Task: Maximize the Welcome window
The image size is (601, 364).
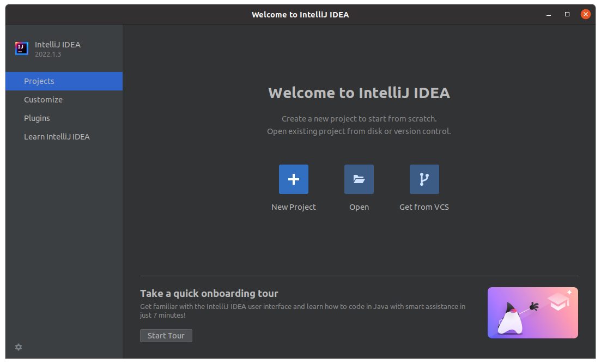Action: (x=567, y=14)
